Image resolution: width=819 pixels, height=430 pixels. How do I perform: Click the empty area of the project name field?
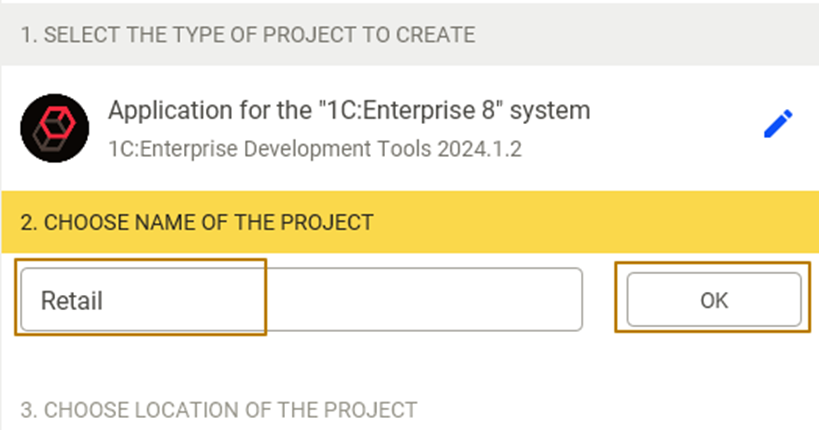click(x=420, y=299)
